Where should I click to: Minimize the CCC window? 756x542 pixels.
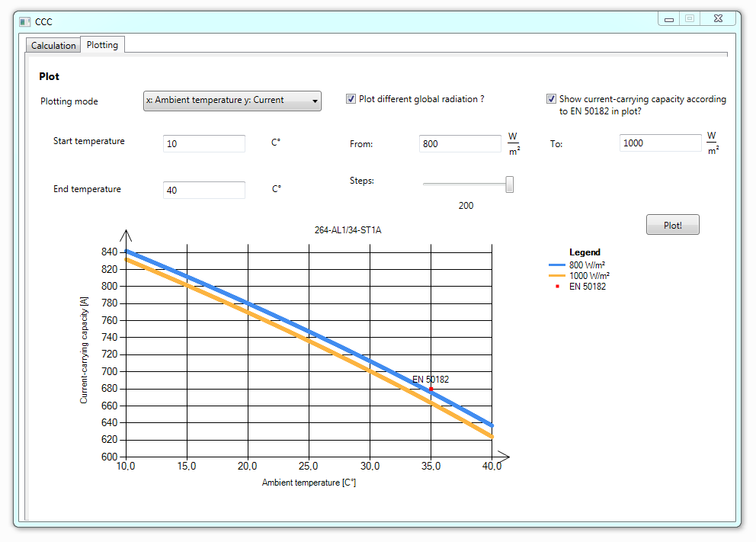tap(668, 19)
